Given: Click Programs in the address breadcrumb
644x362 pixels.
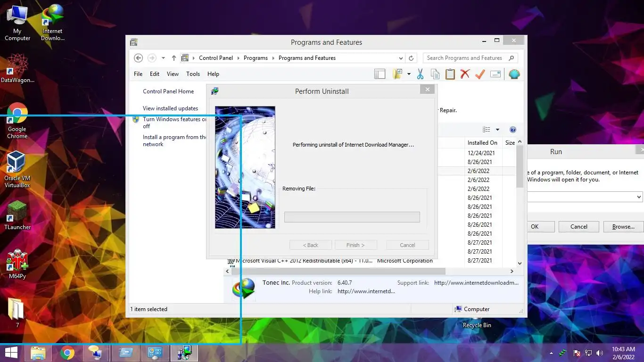Looking at the screenshot, I should pyautogui.click(x=256, y=58).
